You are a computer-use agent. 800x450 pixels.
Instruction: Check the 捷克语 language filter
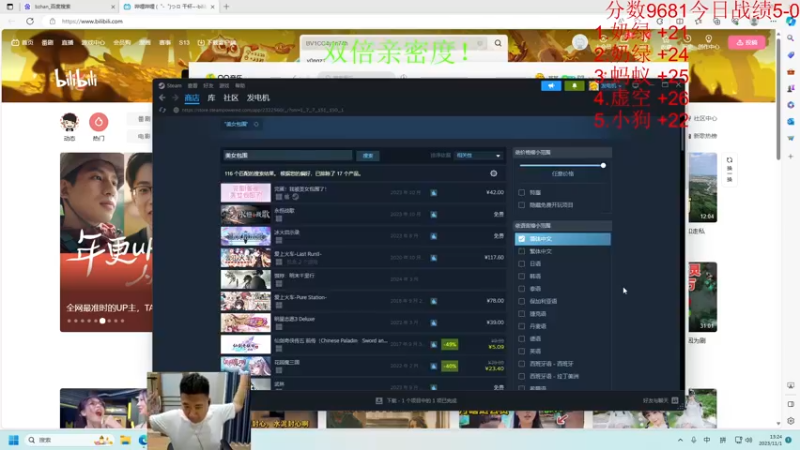click(x=521, y=314)
